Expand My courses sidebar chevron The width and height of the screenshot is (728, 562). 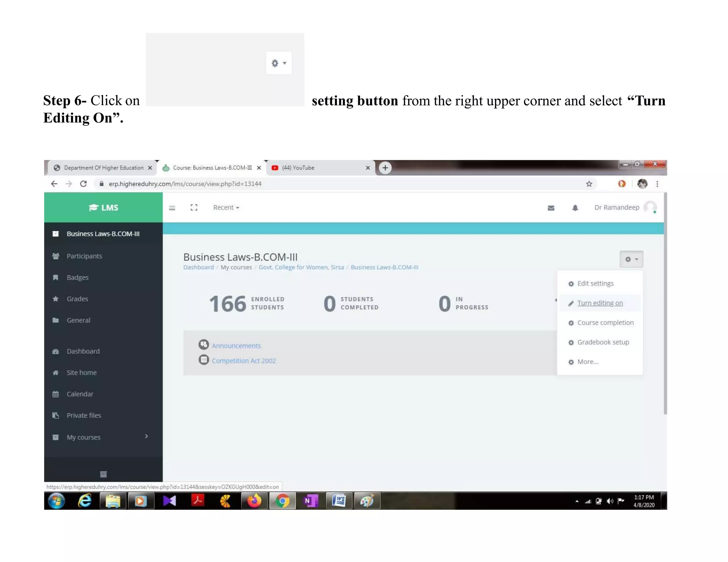[146, 436]
